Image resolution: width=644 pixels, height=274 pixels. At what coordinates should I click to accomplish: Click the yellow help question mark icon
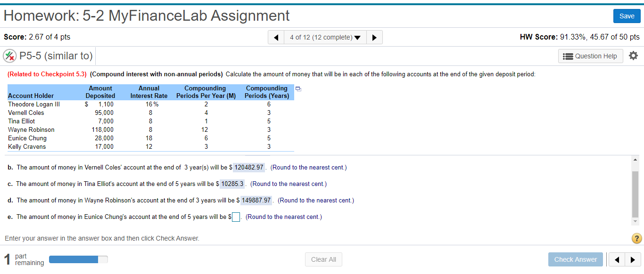click(636, 238)
